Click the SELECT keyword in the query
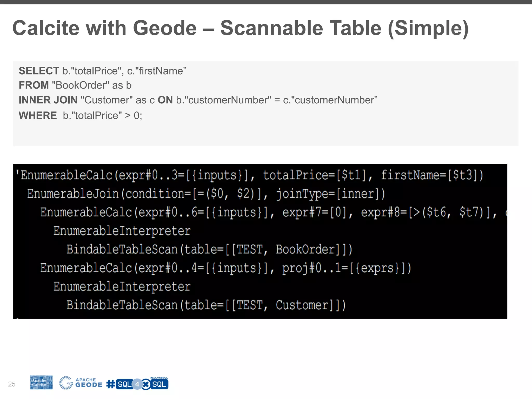 (x=39, y=71)
